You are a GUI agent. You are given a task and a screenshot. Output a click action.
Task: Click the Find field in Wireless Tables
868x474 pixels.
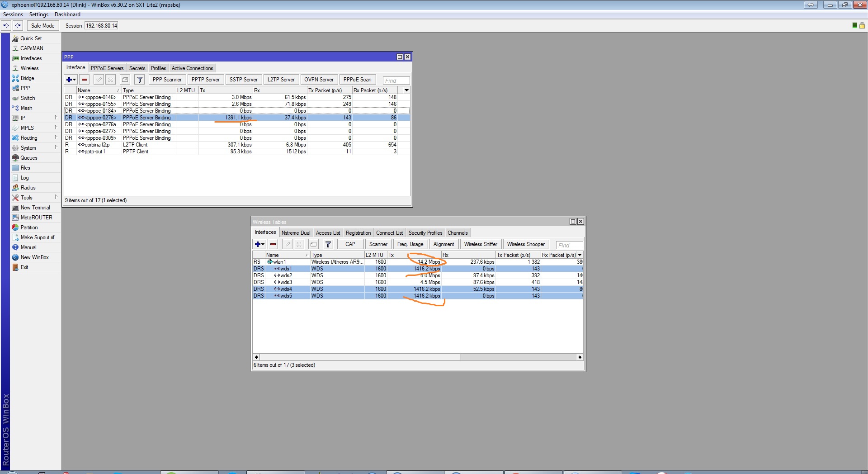tap(570, 245)
